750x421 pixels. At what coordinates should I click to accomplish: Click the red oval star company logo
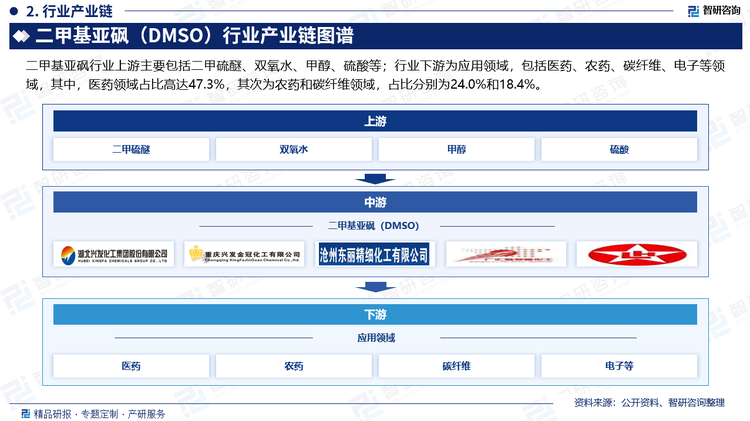tap(637, 254)
